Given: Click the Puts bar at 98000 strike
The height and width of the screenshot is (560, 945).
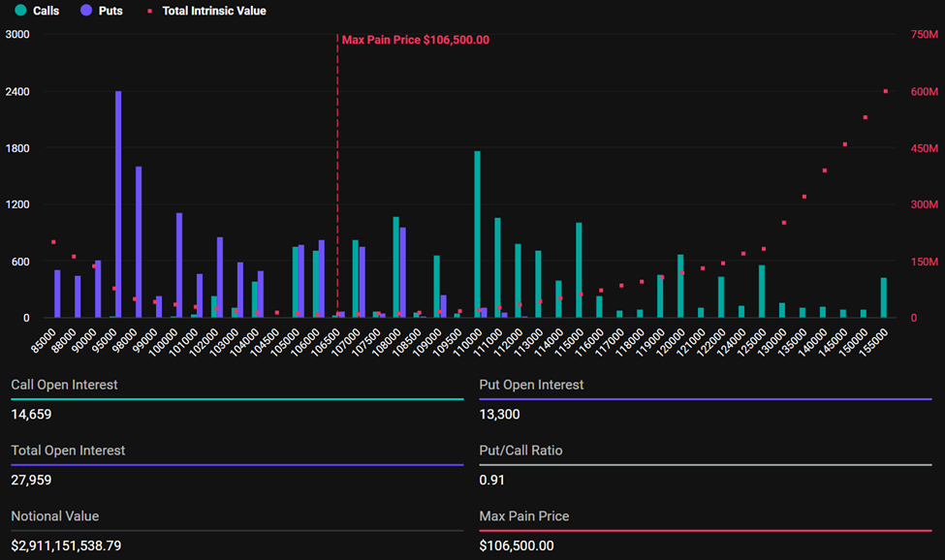Looking at the screenshot, I should tap(139, 242).
